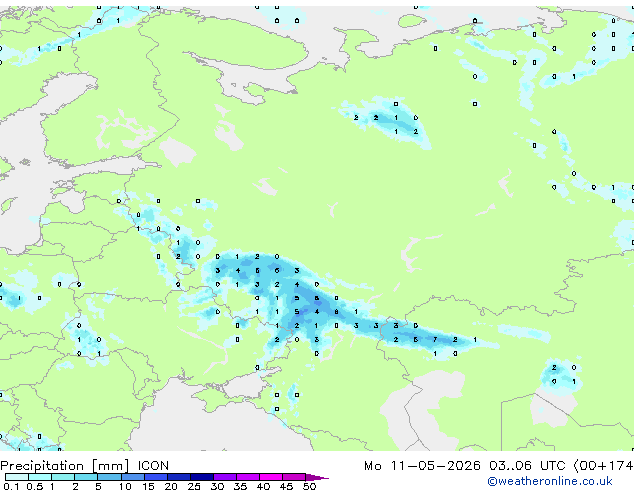
Task: Click the legend value "0.1"
Action: 11,486
